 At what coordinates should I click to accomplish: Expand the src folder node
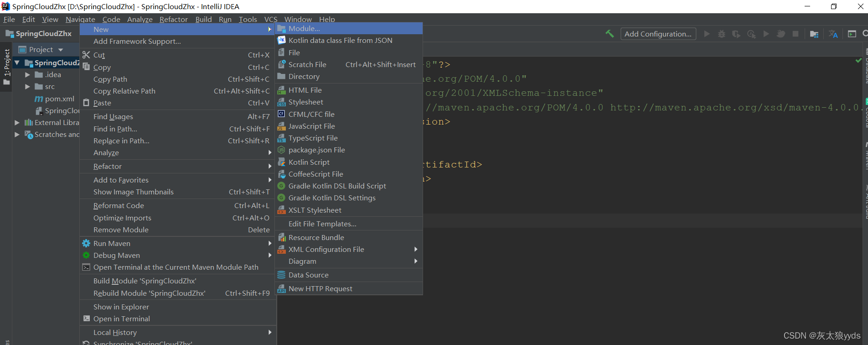click(x=27, y=86)
